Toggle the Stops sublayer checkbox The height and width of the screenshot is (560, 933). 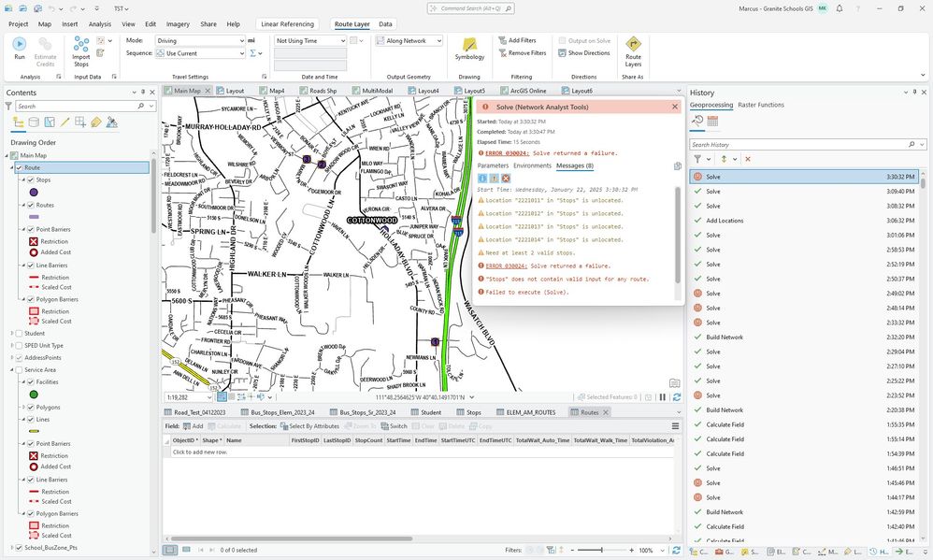(31, 179)
